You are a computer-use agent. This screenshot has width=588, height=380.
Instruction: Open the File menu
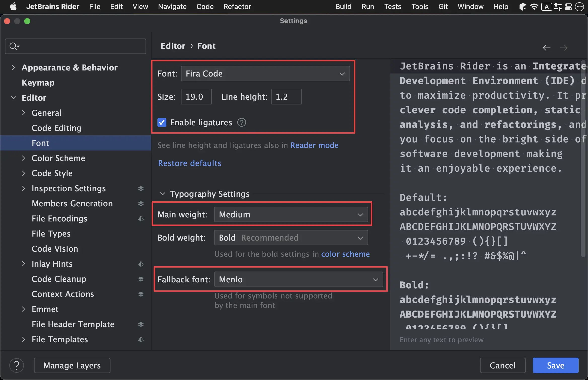[95, 7]
